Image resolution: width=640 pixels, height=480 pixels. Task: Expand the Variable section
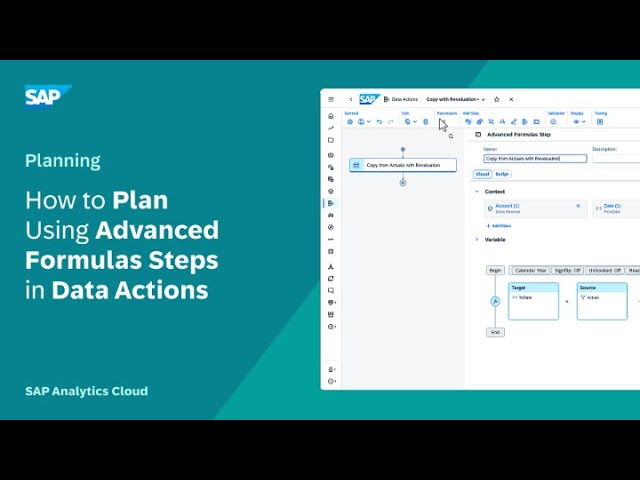(x=477, y=240)
